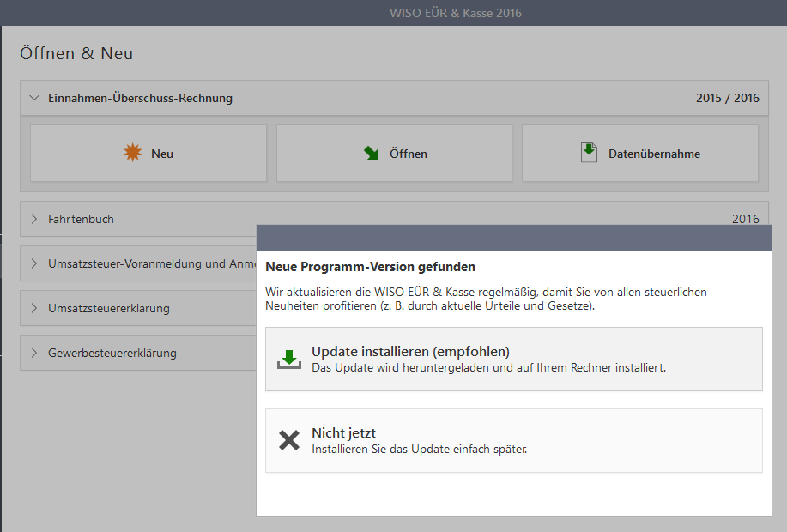Screen dimensions: 787x532
Task: Expand the Fahrtenbuch section chevron
Action: pyautogui.click(x=34, y=219)
